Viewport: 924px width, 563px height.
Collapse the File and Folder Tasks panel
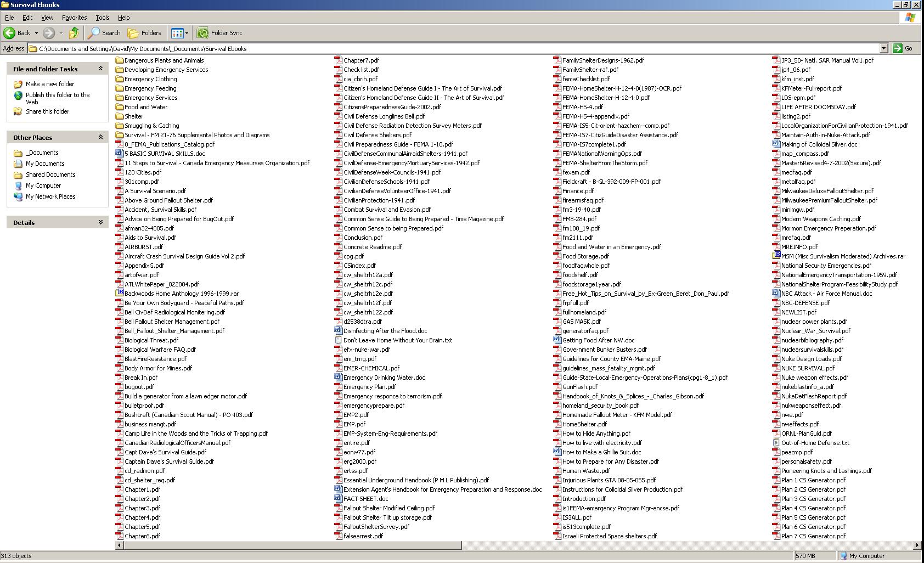click(x=100, y=69)
